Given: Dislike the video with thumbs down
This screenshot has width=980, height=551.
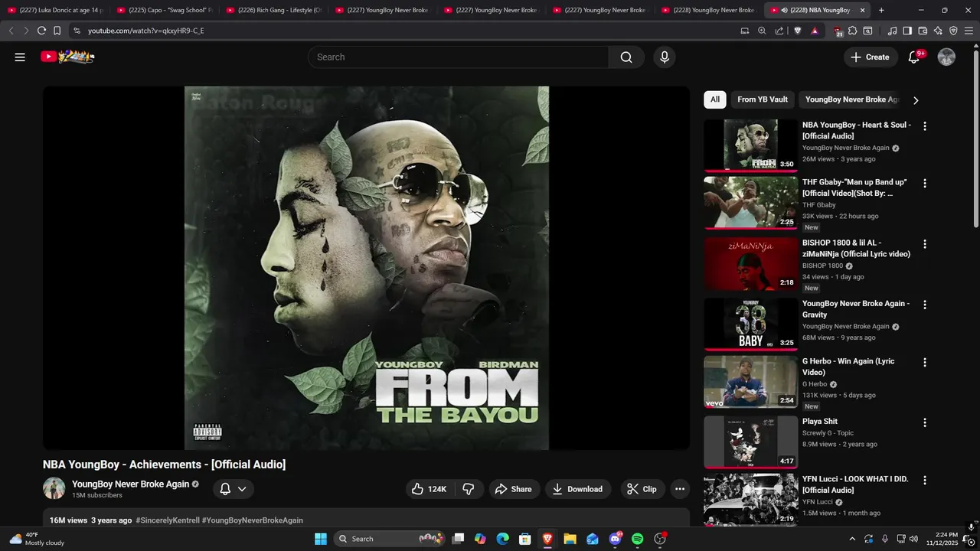Looking at the screenshot, I should coord(469,489).
